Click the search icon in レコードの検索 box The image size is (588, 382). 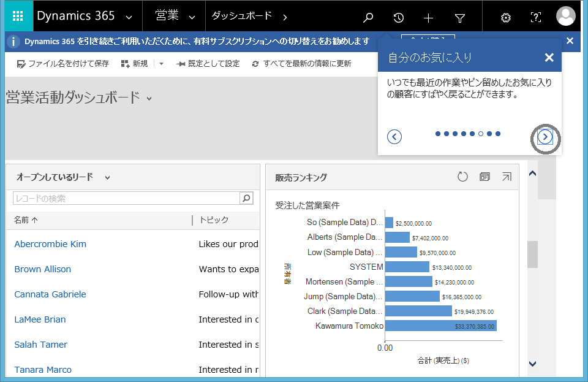[x=246, y=198]
